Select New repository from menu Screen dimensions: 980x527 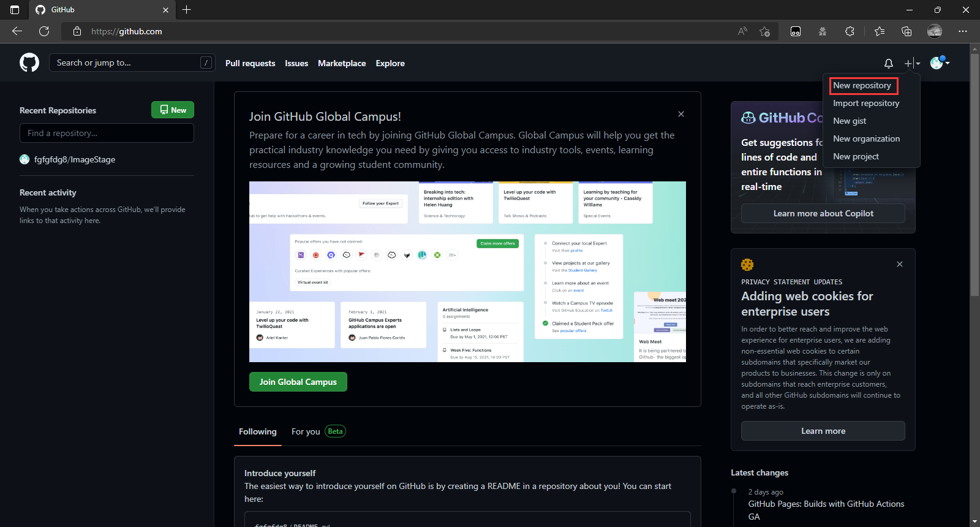(862, 86)
